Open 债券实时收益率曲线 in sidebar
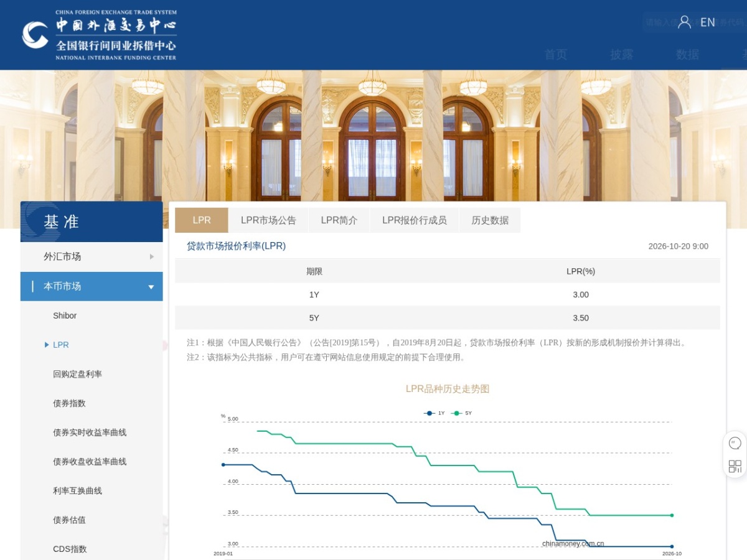The image size is (747, 560). pos(90,432)
